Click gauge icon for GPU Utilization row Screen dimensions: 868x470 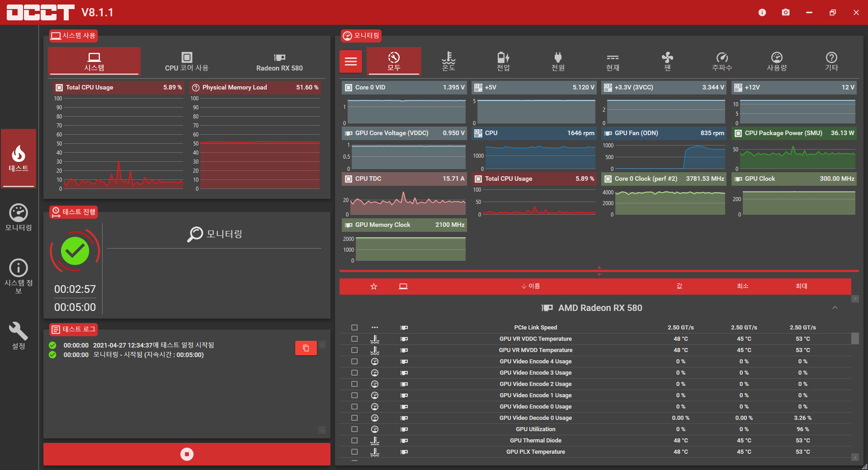pyautogui.click(x=375, y=429)
